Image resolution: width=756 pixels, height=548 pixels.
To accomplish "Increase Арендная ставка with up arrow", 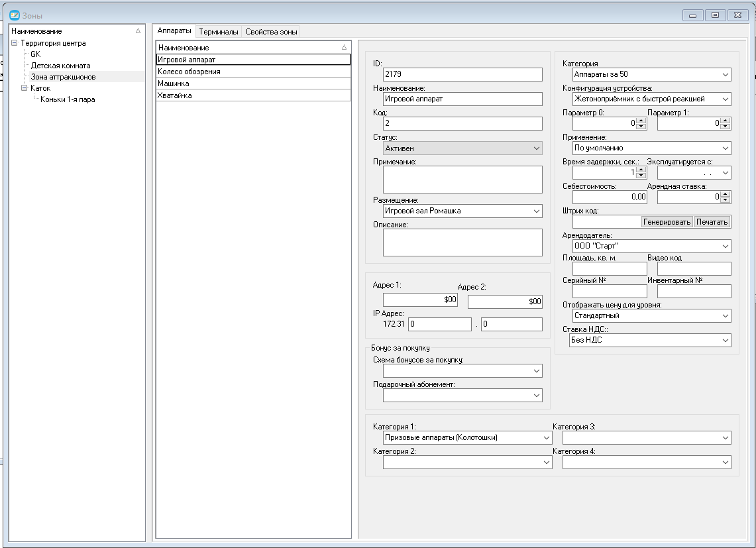I will coord(726,194).
